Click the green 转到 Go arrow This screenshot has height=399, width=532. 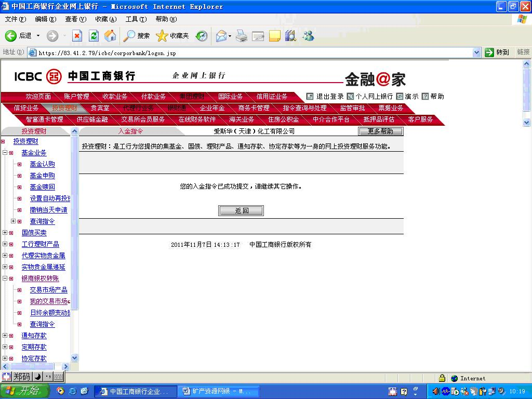(489, 52)
